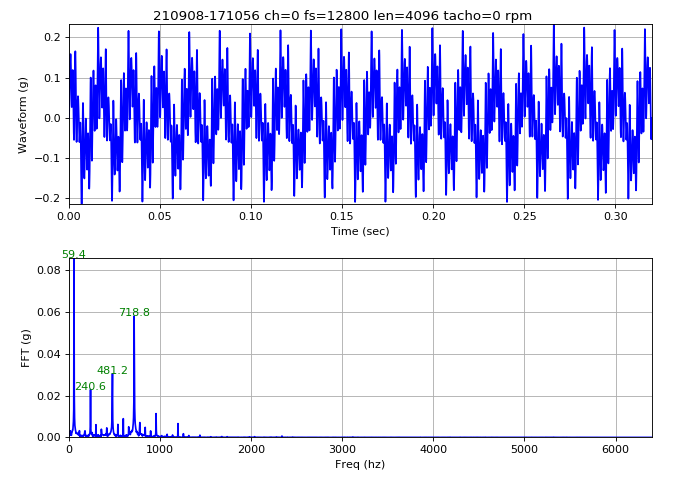Click the '0.10' time axis tick label
Screen dimensions: 686x486
[251, 216]
